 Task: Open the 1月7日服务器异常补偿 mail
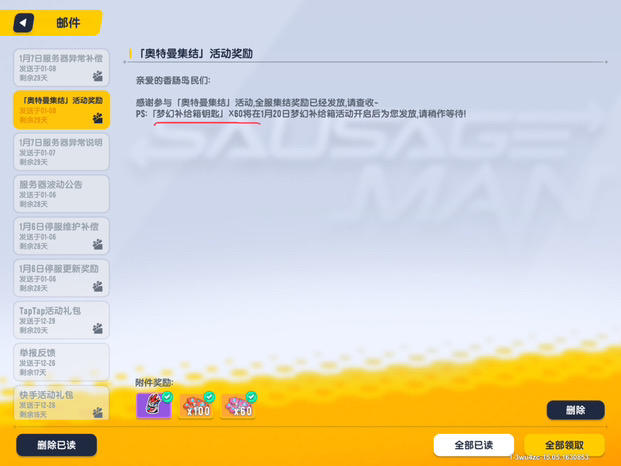click(x=61, y=68)
